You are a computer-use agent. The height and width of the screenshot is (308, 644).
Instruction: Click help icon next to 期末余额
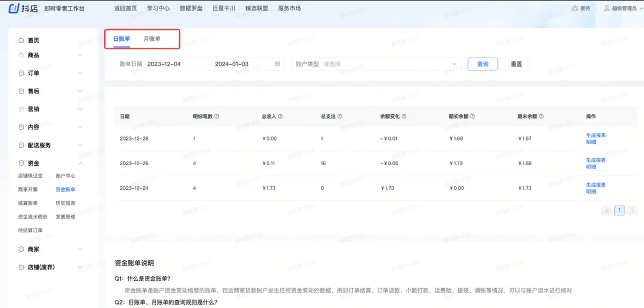(541, 116)
